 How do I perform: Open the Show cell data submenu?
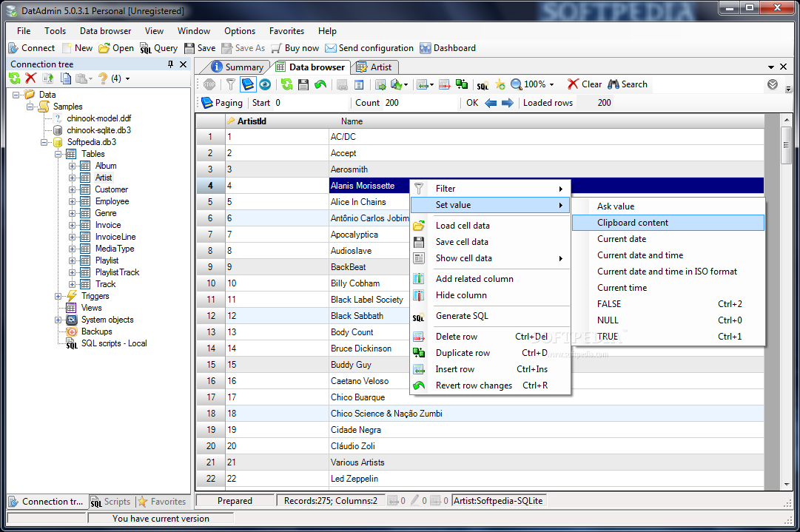tap(490, 259)
